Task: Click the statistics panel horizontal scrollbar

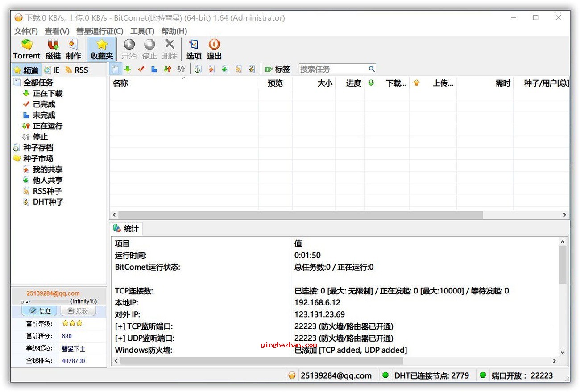Action: (x=261, y=361)
